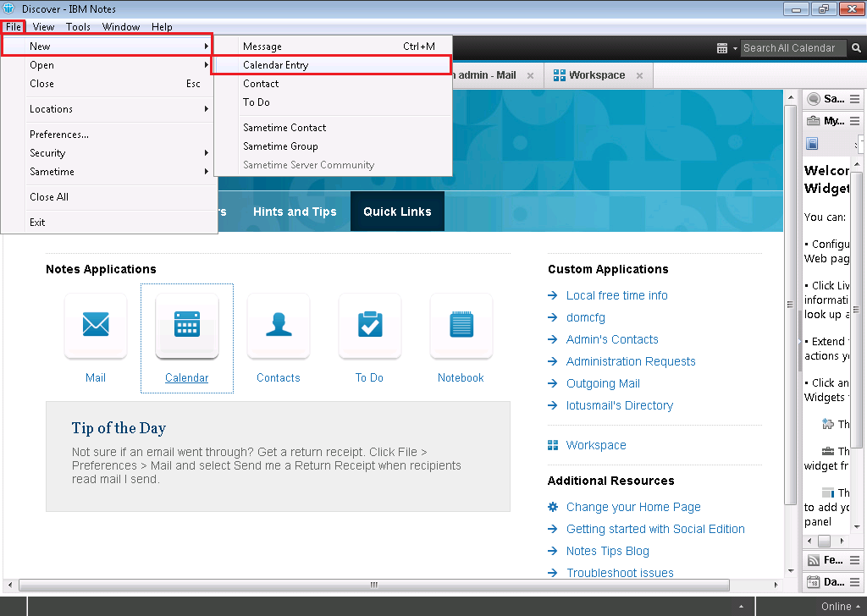Select Message in the New submenu
Image resolution: width=867 pixels, height=616 pixels.
point(334,47)
